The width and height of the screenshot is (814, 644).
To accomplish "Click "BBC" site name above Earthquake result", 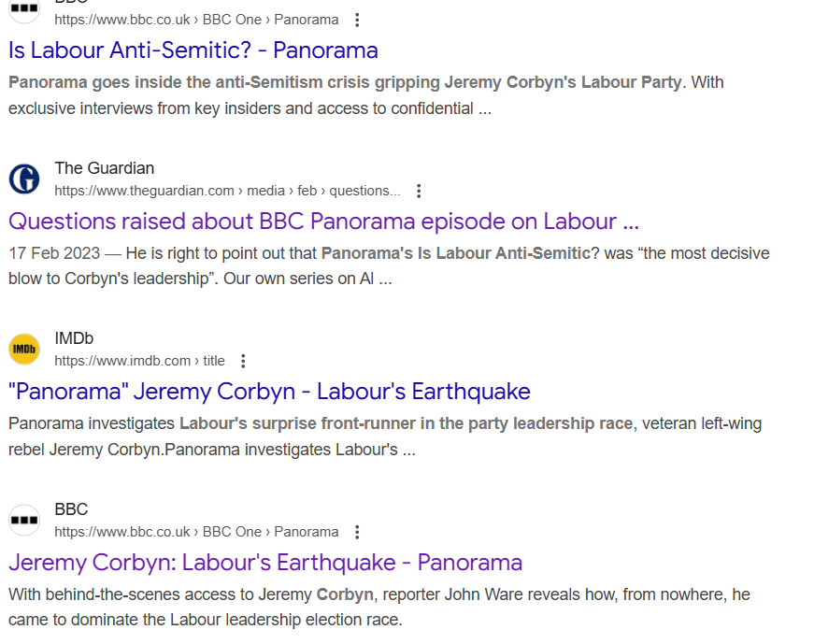I will click(x=71, y=509).
